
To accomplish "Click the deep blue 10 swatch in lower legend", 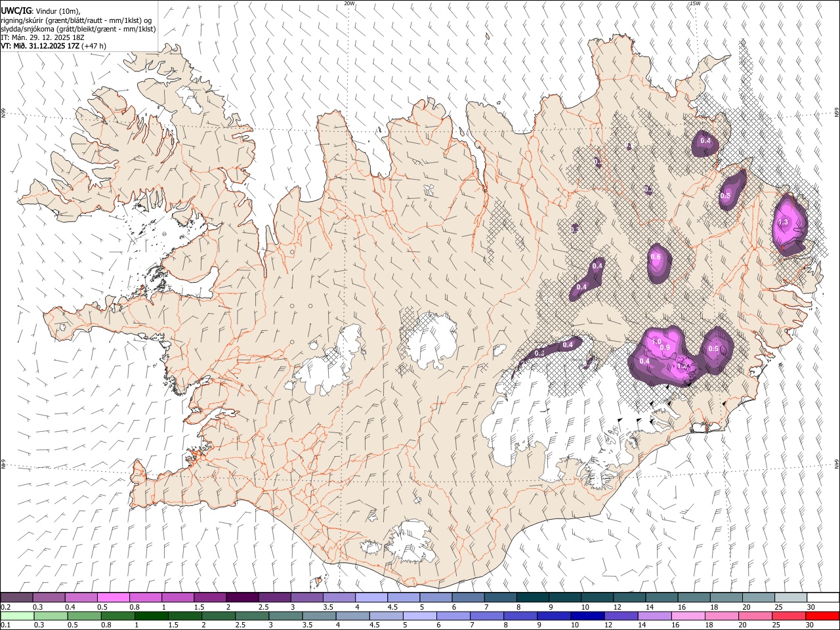I will point(587,616).
